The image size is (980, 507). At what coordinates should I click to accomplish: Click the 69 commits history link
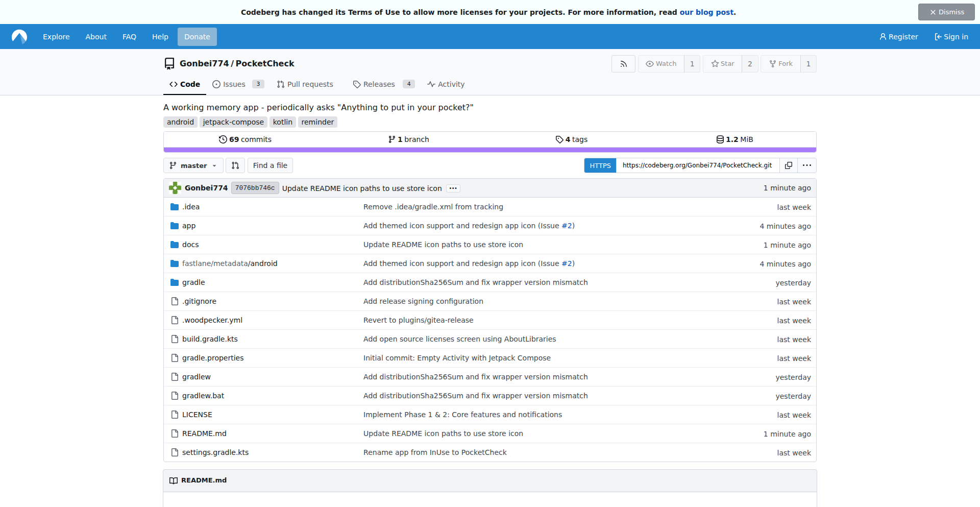245,139
